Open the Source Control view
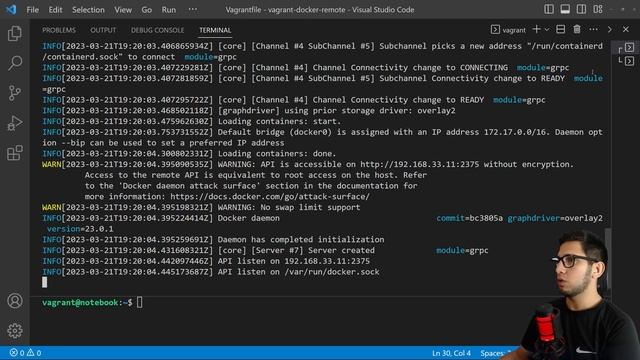Image resolution: width=640 pixels, height=360 pixels. pos(15,93)
